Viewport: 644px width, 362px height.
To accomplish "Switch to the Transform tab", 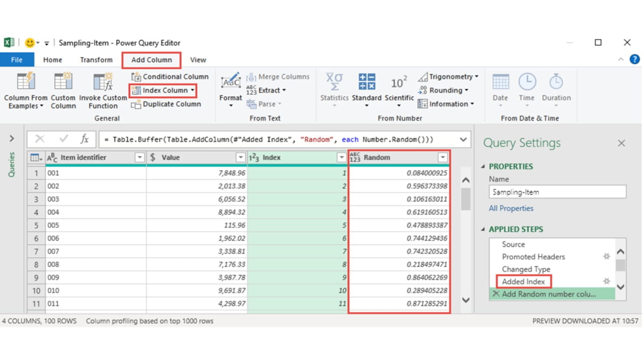I will coord(96,60).
